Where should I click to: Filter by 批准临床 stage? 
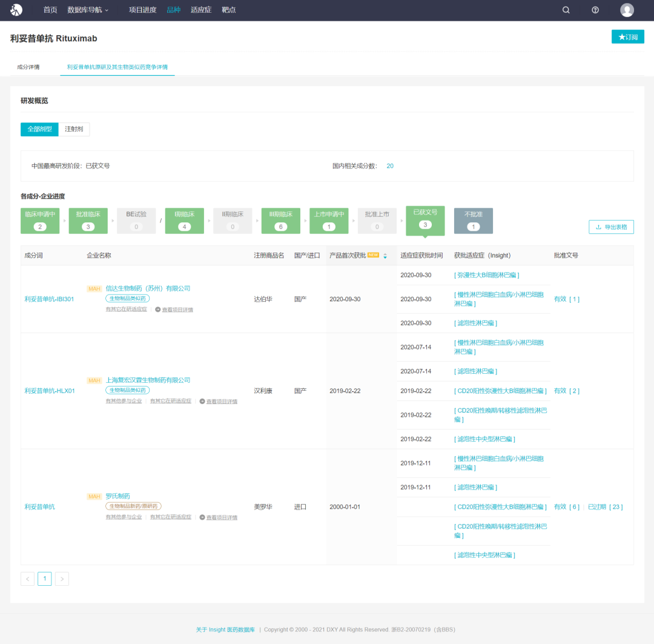pyautogui.click(x=88, y=221)
